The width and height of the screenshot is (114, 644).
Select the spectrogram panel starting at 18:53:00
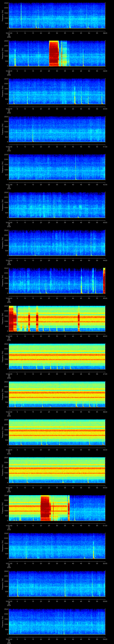[x=57, y=621]
